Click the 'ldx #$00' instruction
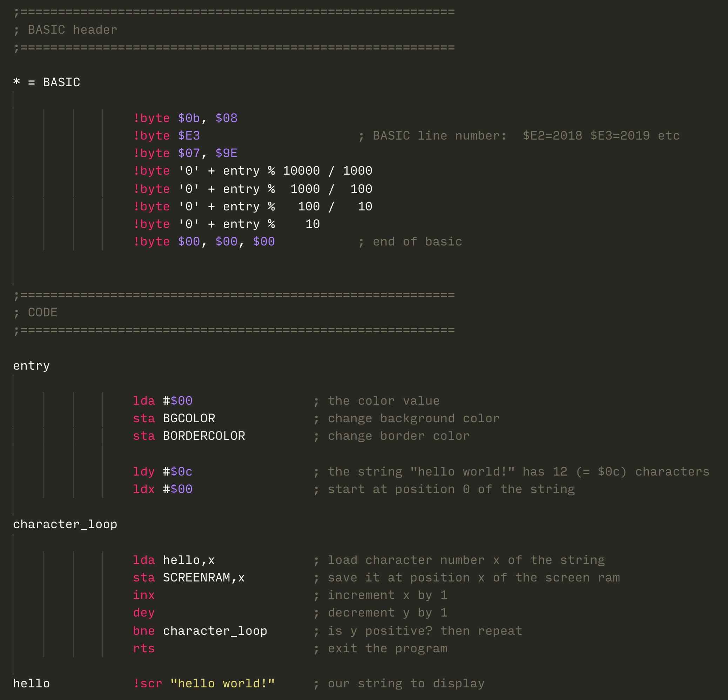The height and width of the screenshot is (700, 728). (163, 489)
